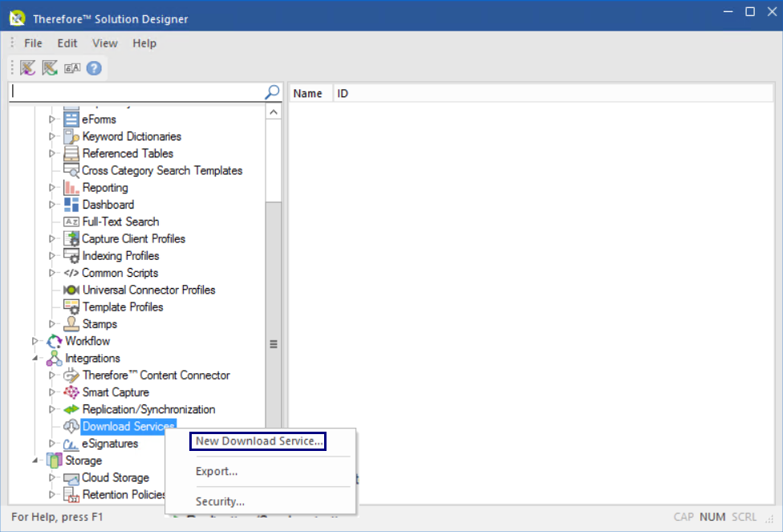Select the Download Services tree item
The image size is (783, 532).
[x=128, y=426]
